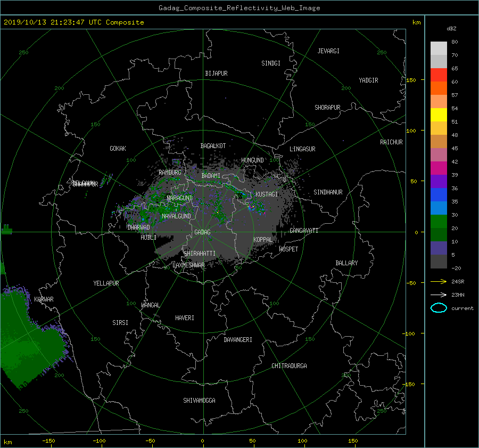Click the RAMDURG city label
The height and width of the screenshot is (448, 479).
170,173
